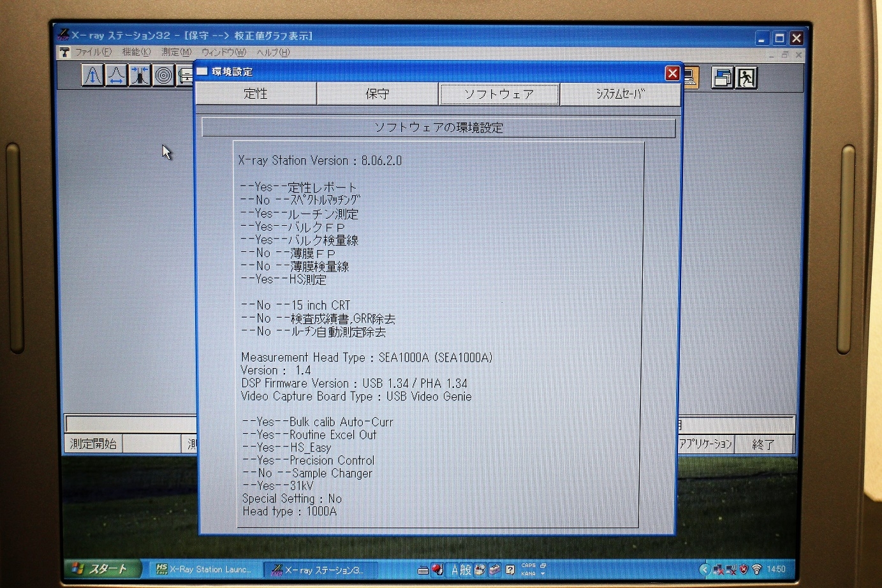Click the 測定開始 button
The height and width of the screenshot is (588, 882).
point(93,444)
